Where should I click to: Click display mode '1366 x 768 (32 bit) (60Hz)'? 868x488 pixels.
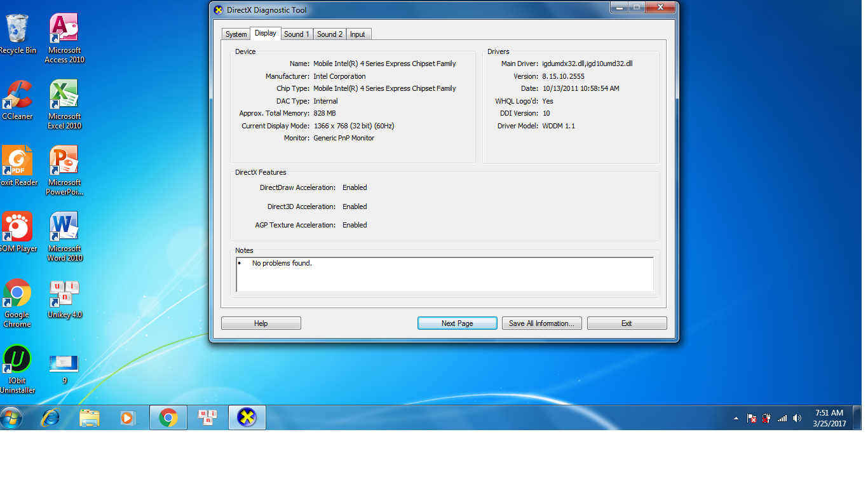354,126
